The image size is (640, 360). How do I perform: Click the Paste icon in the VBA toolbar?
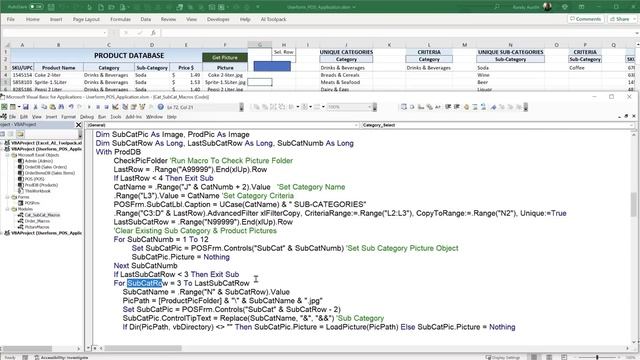[52, 107]
